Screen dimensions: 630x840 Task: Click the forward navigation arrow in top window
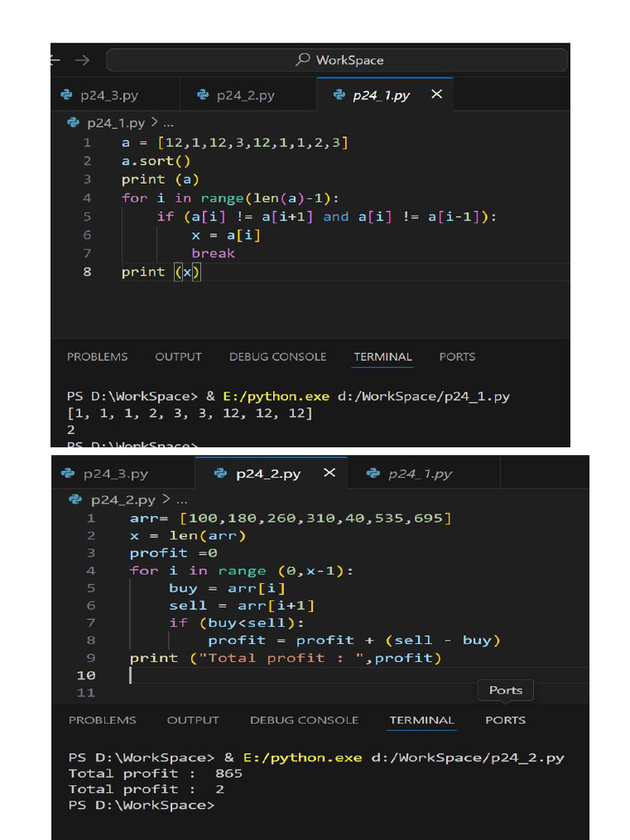click(83, 60)
